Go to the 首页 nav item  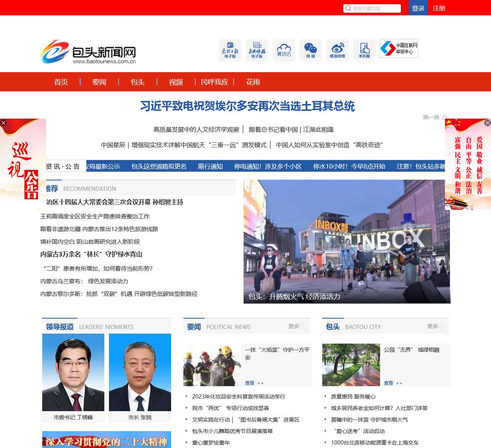(x=61, y=82)
